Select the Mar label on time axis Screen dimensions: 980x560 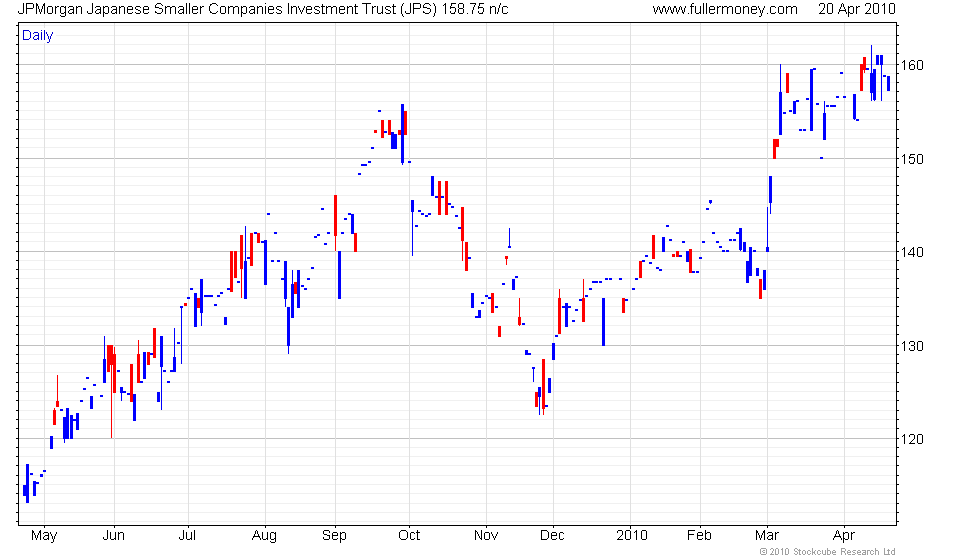click(767, 536)
